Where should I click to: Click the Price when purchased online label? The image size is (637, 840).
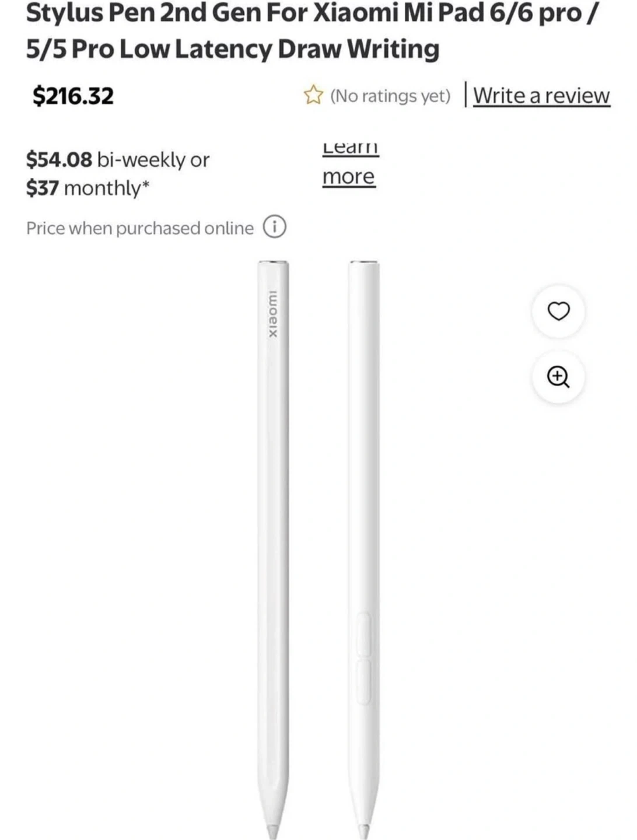coord(140,228)
